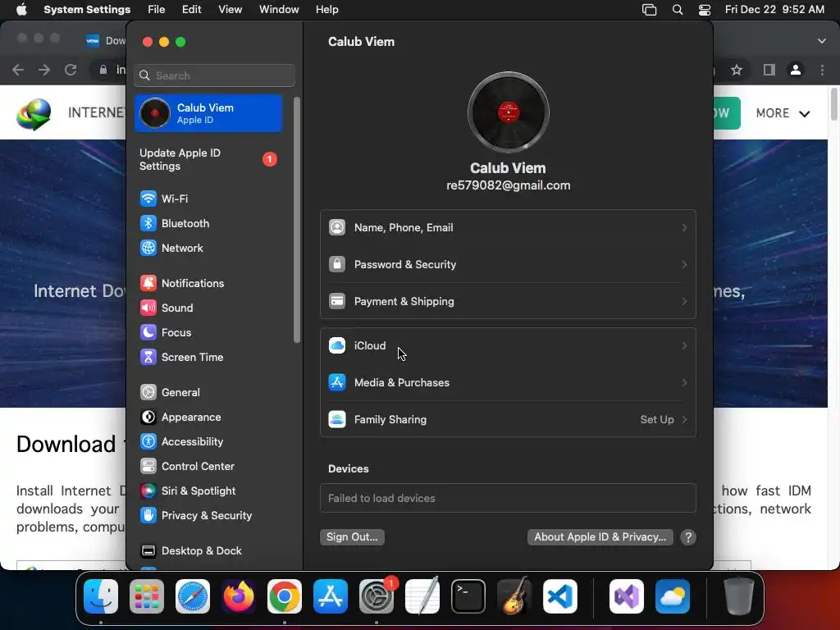Open Name, Phone, Email row
This screenshot has height=630, width=840.
coord(508,228)
